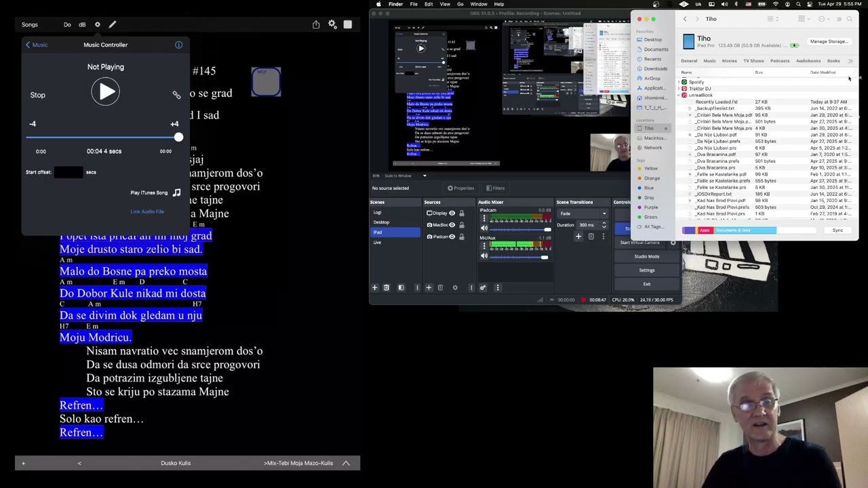Add a new source in OBS Sources panel

[429, 287]
